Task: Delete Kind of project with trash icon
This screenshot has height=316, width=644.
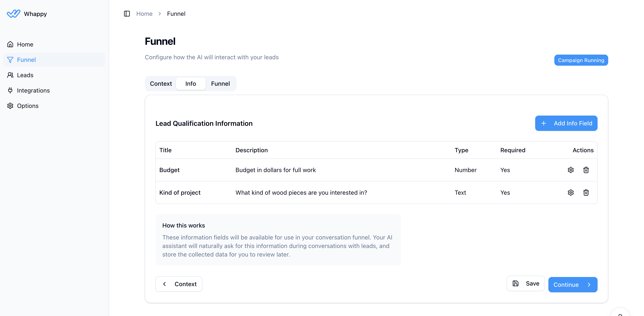Action: click(586, 193)
